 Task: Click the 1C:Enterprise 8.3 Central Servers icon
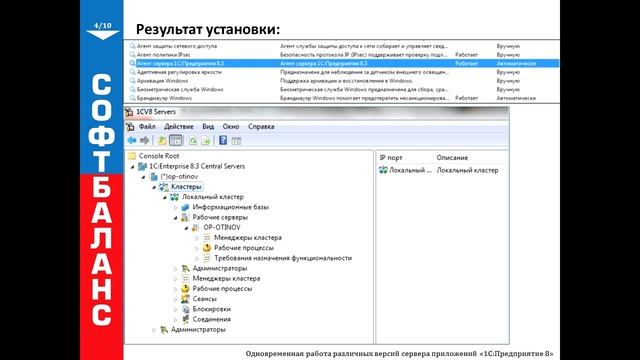[x=142, y=166]
